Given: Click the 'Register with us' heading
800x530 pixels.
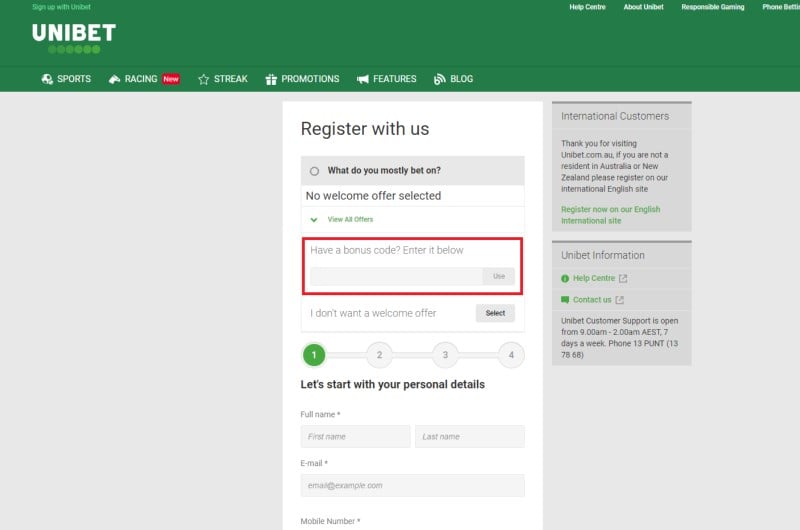Looking at the screenshot, I should pos(365,129).
